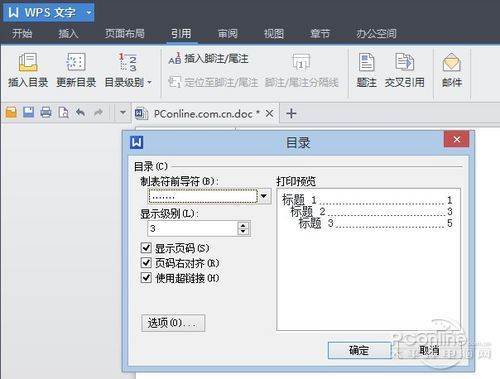This screenshot has height=379, width=500.
Task: Toggle the Show page numbers (显示页码) checkbox
Action: [146, 248]
